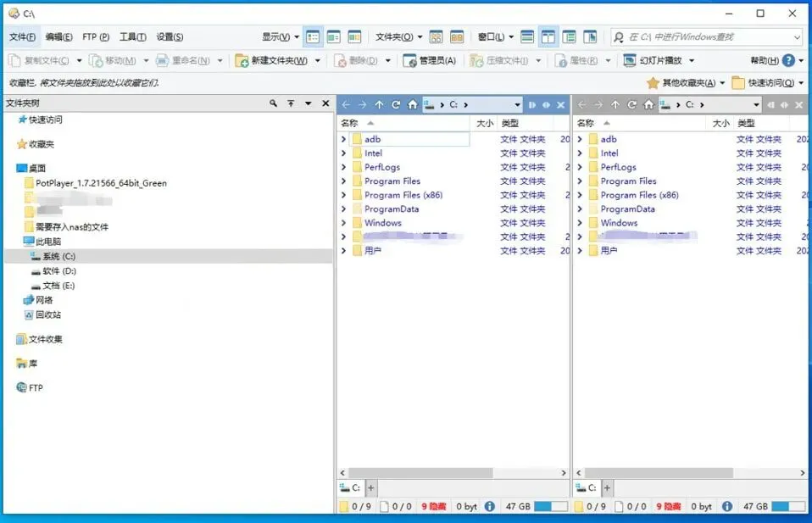Refresh the left file pane
Image resolution: width=812 pixels, height=523 pixels.
[x=396, y=104]
